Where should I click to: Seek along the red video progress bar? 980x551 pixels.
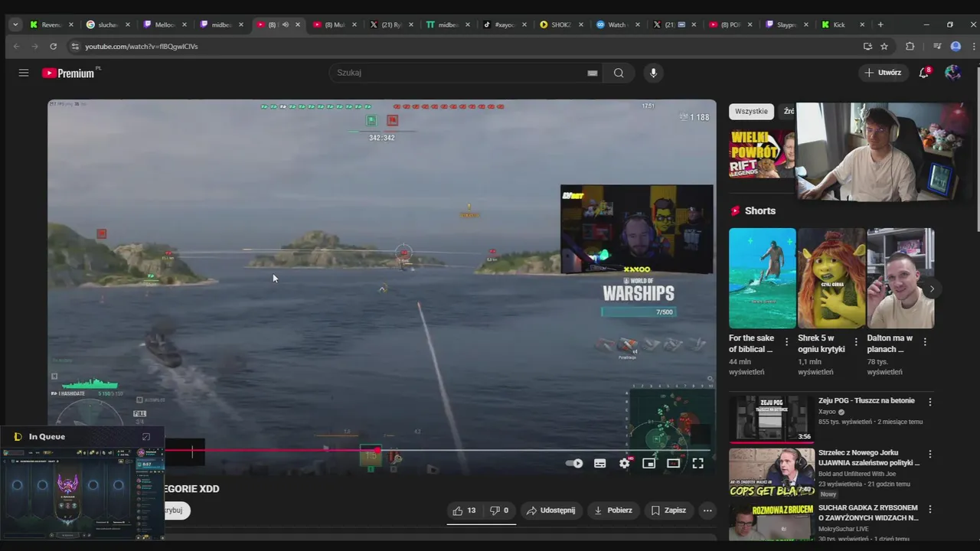click(437, 450)
